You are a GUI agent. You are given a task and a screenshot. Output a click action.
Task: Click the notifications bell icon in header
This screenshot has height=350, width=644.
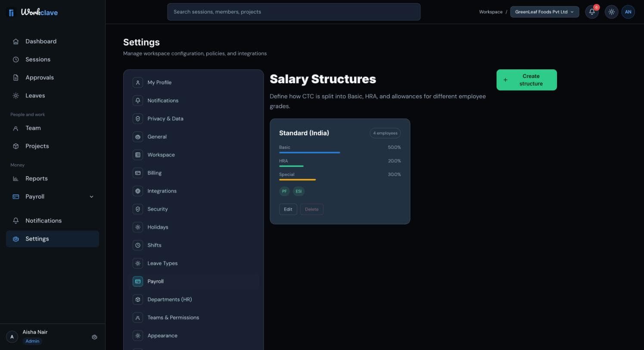[x=592, y=12]
